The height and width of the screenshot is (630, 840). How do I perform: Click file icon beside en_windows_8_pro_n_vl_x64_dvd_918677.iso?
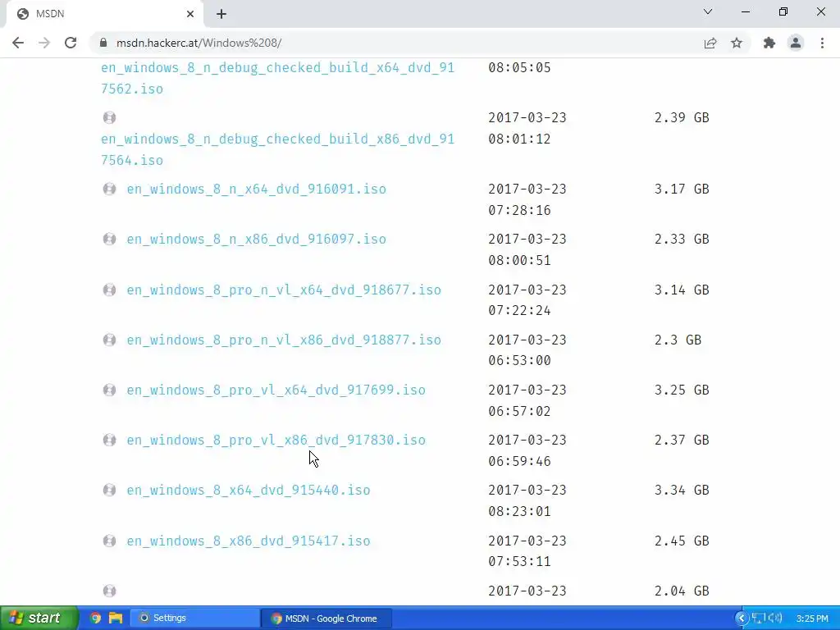coord(109,290)
